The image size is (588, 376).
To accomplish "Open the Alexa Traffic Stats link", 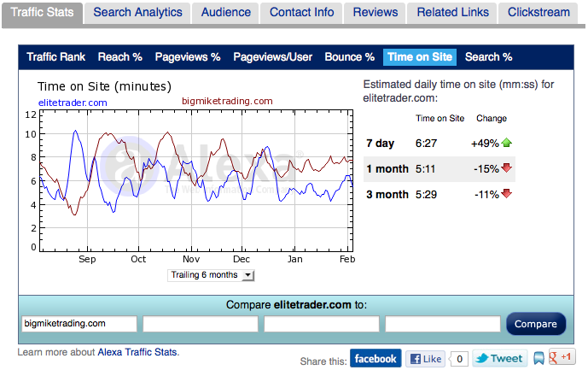I will [137, 352].
